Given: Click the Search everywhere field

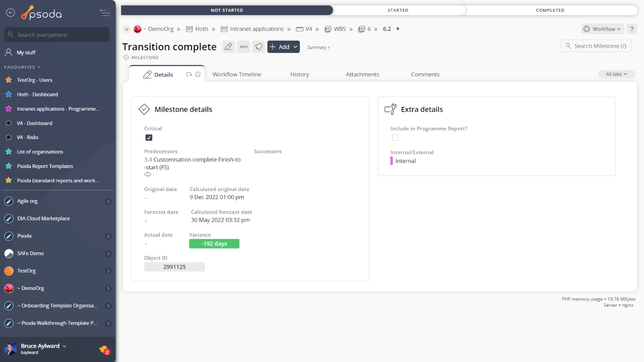Looking at the screenshot, I should [x=57, y=35].
